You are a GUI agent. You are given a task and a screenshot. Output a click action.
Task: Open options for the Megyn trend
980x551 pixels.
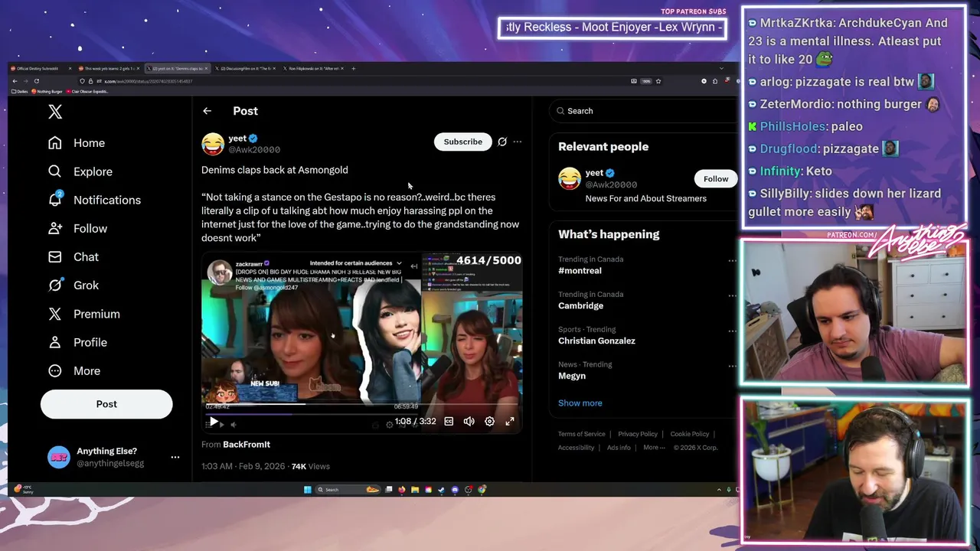(732, 367)
